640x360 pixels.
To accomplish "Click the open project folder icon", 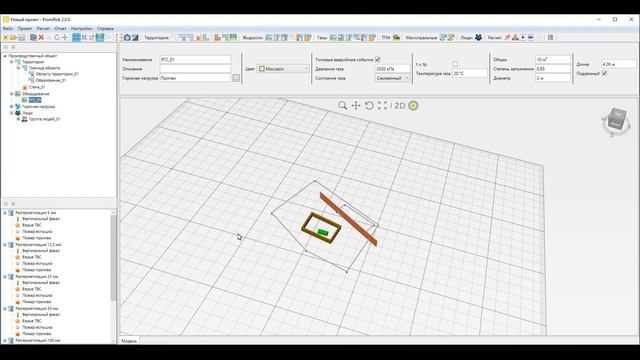I will coord(13,38).
